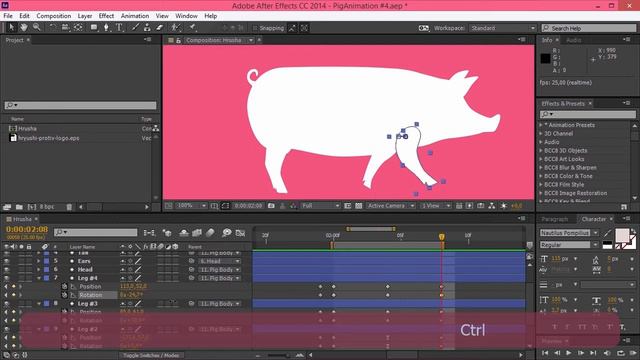Click the Effects & Presets search field
Viewport: 640px width, 360px height.
[588, 114]
